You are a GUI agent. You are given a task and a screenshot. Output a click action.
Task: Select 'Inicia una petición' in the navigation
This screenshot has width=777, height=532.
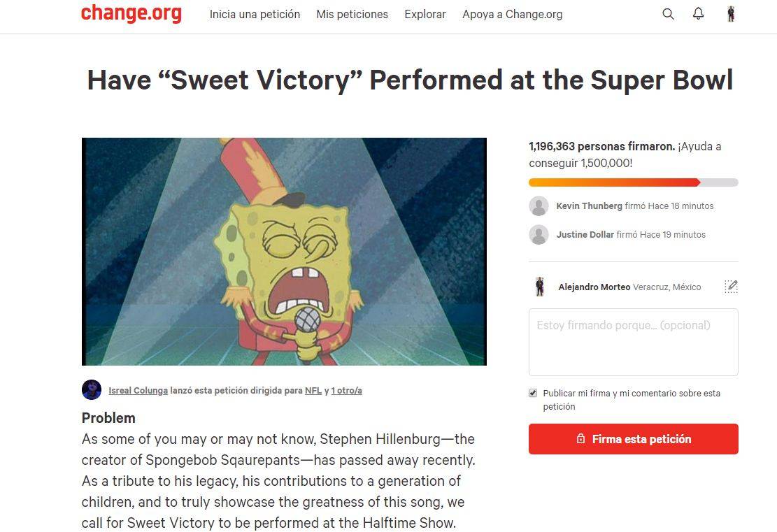point(255,14)
